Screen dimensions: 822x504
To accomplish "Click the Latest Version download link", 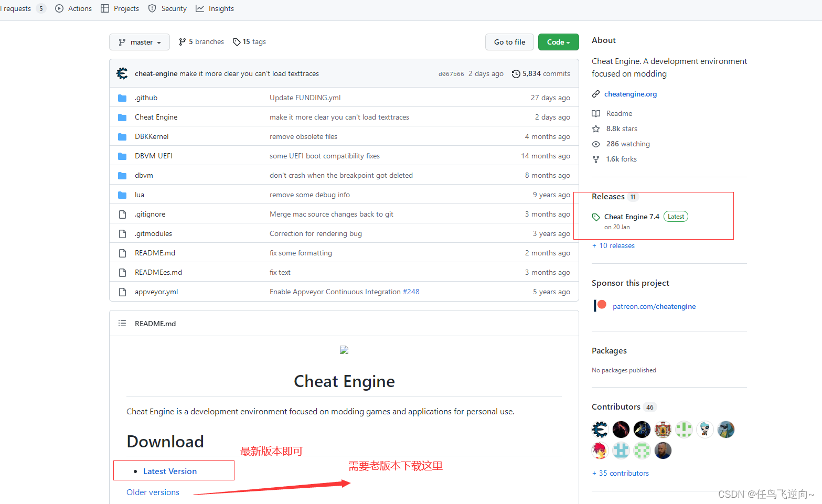I will point(170,471).
